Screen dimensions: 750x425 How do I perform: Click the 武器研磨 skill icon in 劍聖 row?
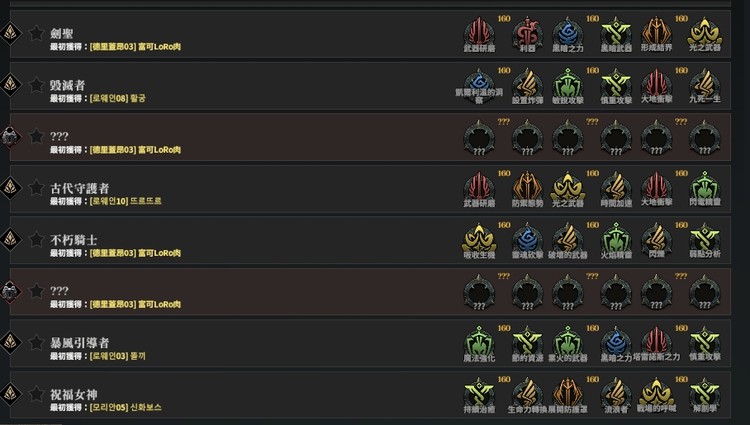(x=479, y=33)
